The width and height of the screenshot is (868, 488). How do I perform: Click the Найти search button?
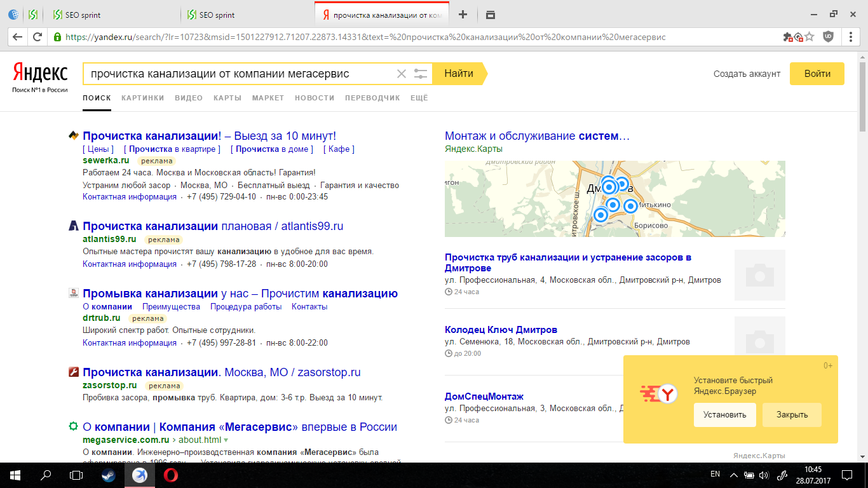click(459, 74)
